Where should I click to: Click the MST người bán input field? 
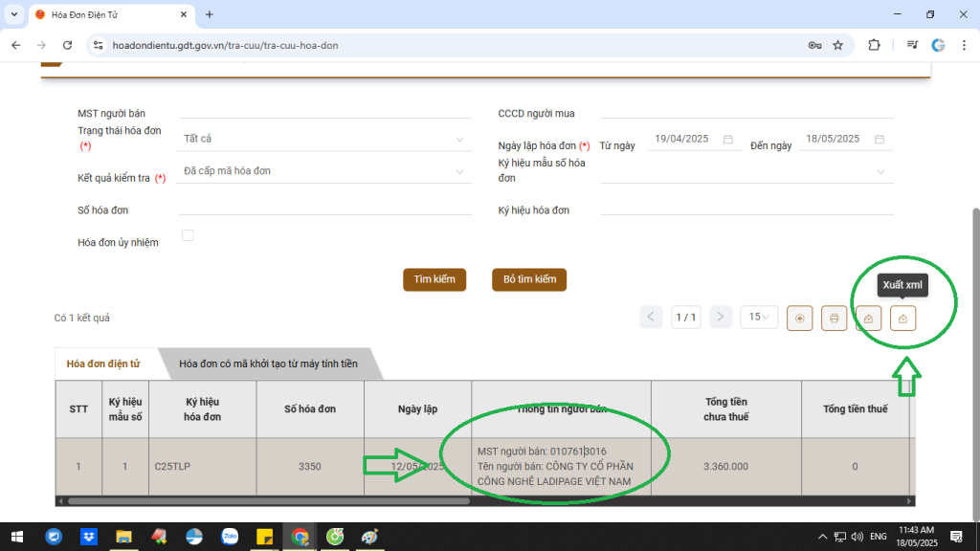(325, 111)
